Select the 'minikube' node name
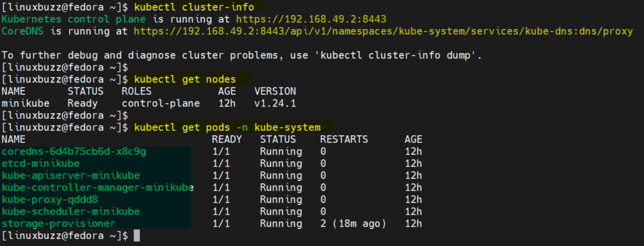This screenshot has height=246, width=644. (25, 103)
